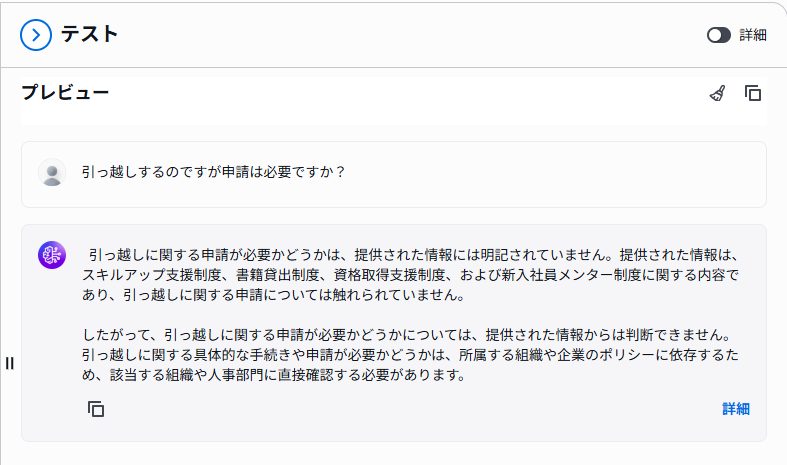
Task: Toggle the 詳細 switch in the header
Action: tap(719, 35)
